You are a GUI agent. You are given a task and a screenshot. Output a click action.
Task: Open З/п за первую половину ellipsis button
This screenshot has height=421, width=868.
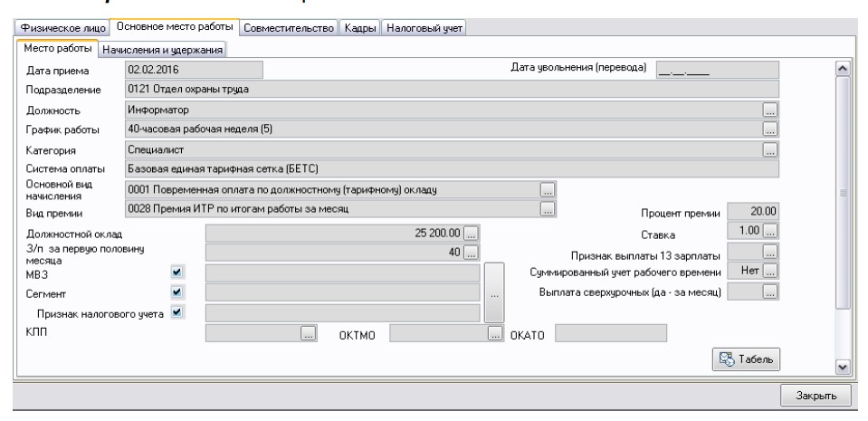click(471, 253)
